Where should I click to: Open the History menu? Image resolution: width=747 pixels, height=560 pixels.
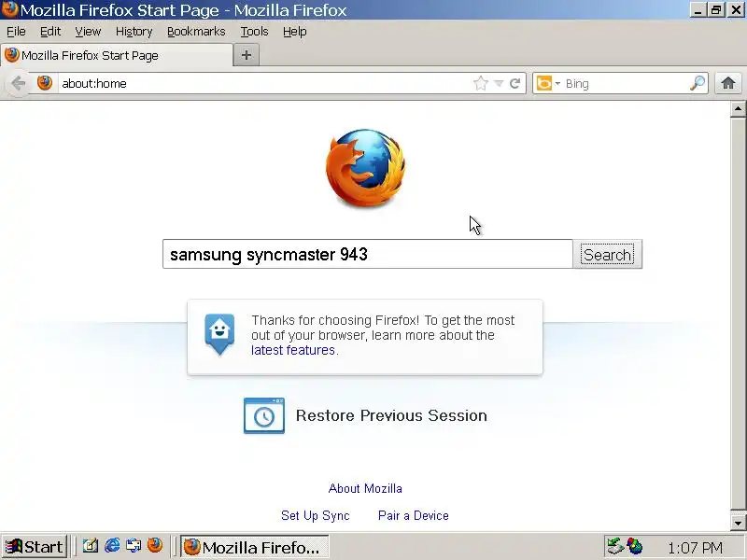point(134,32)
